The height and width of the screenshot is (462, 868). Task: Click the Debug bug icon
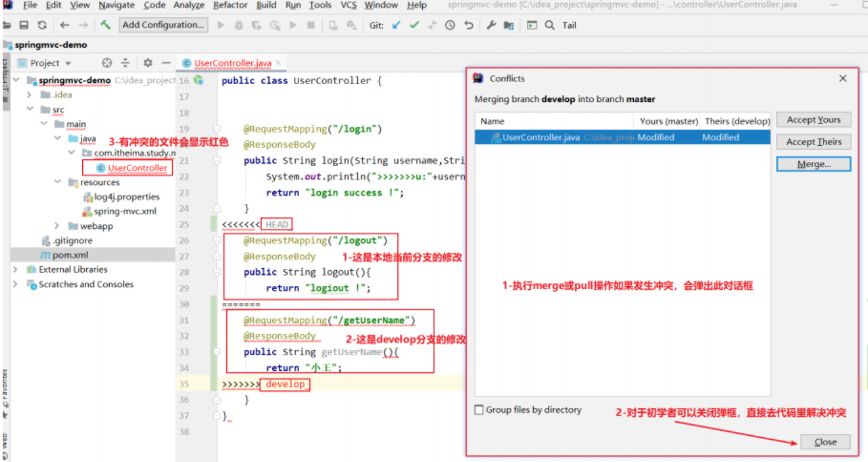pyautogui.click(x=239, y=25)
